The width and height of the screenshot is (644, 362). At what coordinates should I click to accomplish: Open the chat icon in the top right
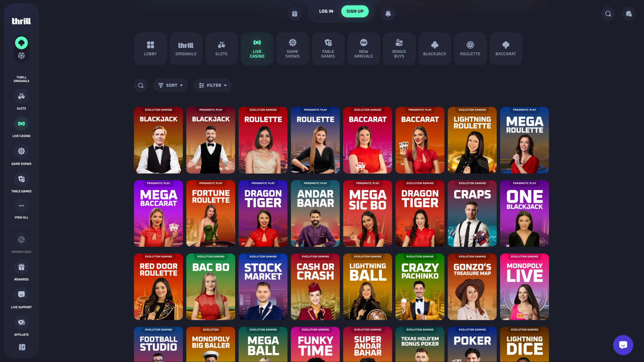[629, 14]
